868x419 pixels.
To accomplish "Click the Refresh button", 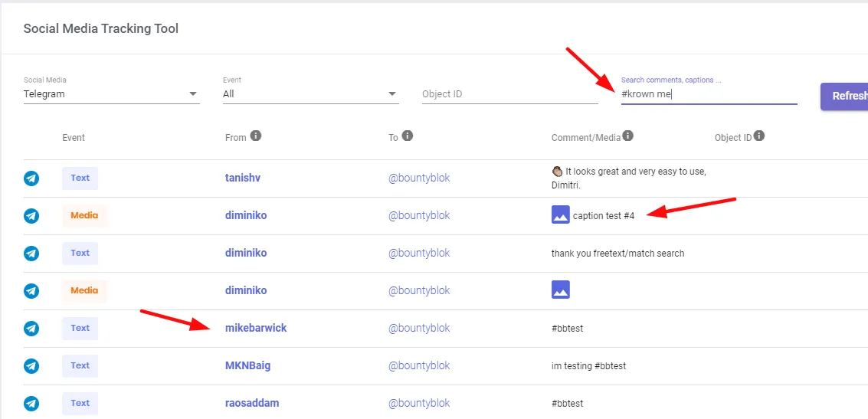I will pos(844,97).
